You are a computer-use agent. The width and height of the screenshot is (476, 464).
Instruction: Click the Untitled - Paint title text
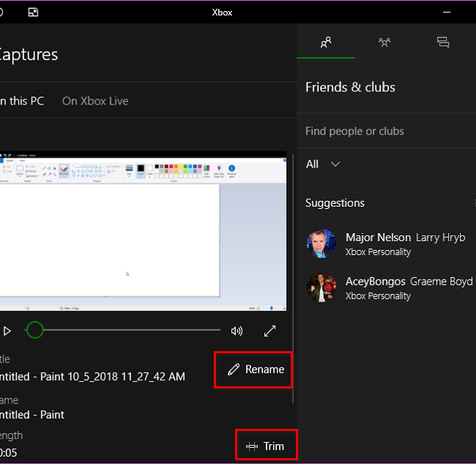pyautogui.click(x=93, y=376)
